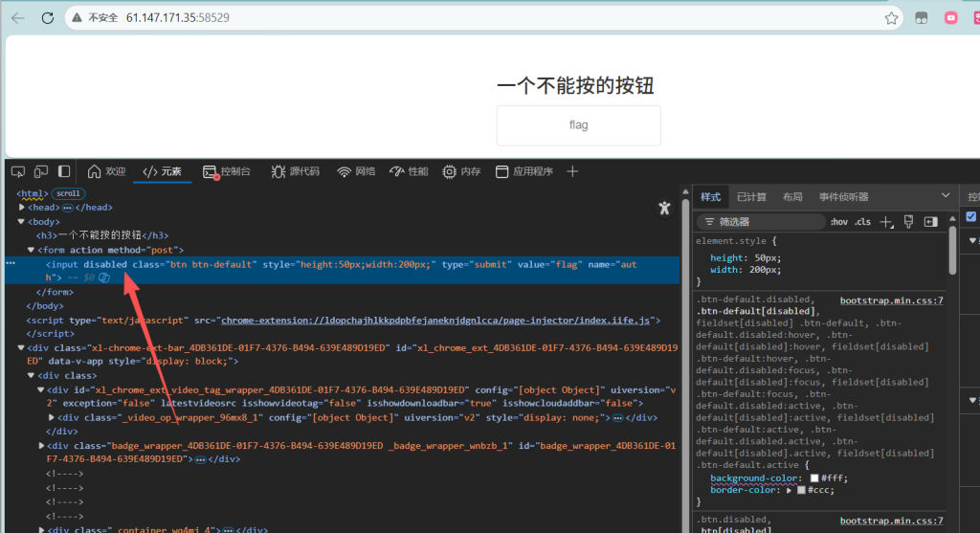Viewport: 980px width, 533px height.
Task: Switch to the 控制台 console tab
Action: (227, 171)
